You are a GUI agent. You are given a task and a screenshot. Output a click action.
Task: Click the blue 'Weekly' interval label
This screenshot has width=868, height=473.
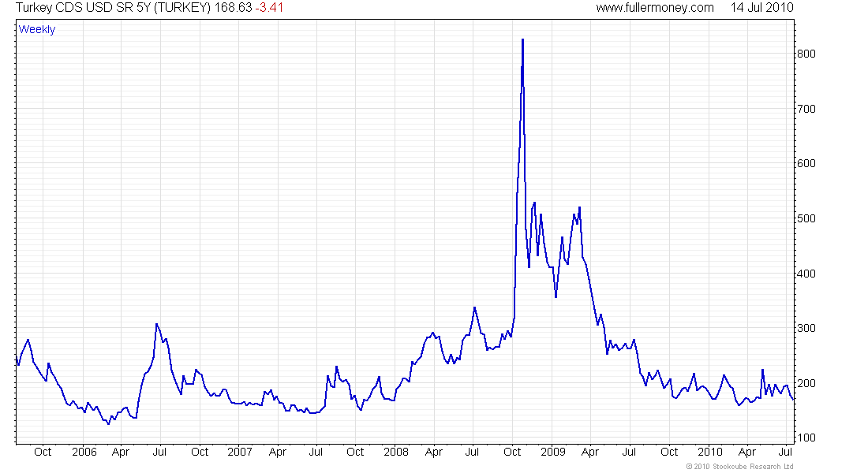click(x=37, y=29)
